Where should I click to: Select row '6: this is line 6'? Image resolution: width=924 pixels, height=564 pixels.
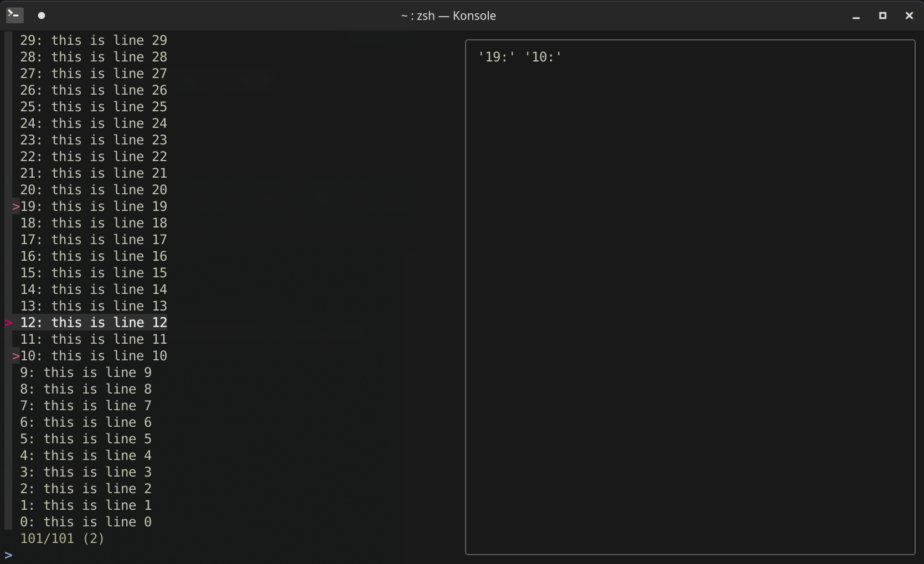click(86, 422)
